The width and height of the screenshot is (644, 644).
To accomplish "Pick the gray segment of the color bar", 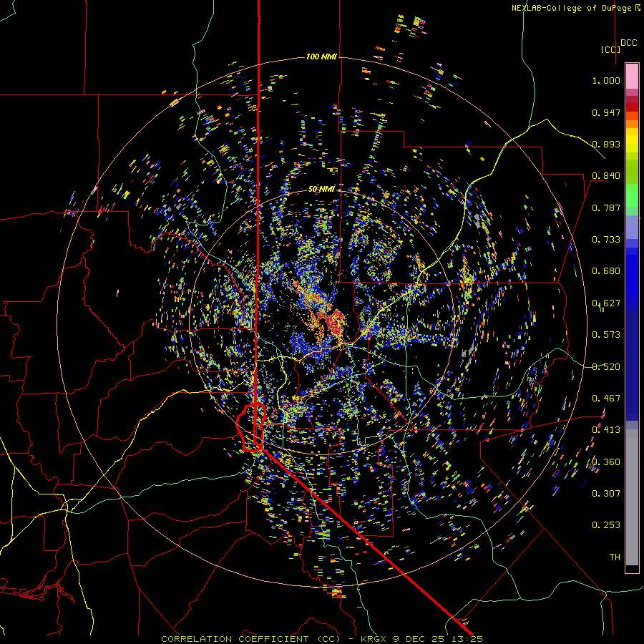I will (632, 497).
